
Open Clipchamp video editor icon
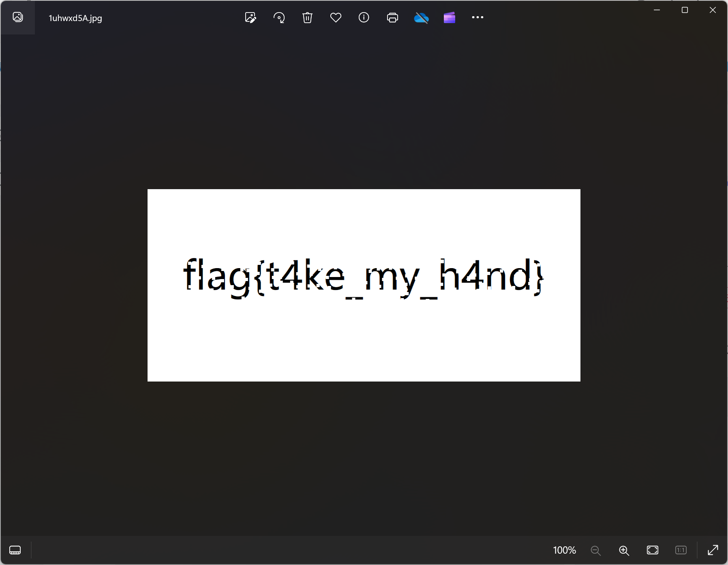pos(450,17)
